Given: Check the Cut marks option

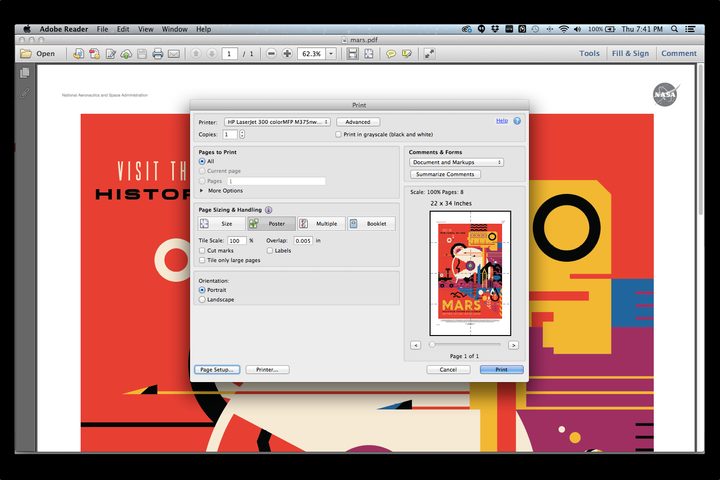Looking at the screenshot, I should (x=202, y=251).
